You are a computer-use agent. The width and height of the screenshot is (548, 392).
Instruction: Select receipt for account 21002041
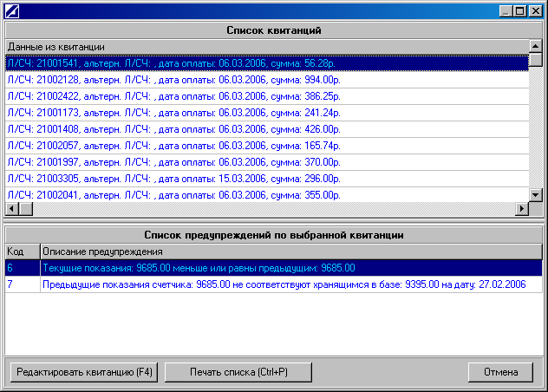tap(173, 194)
